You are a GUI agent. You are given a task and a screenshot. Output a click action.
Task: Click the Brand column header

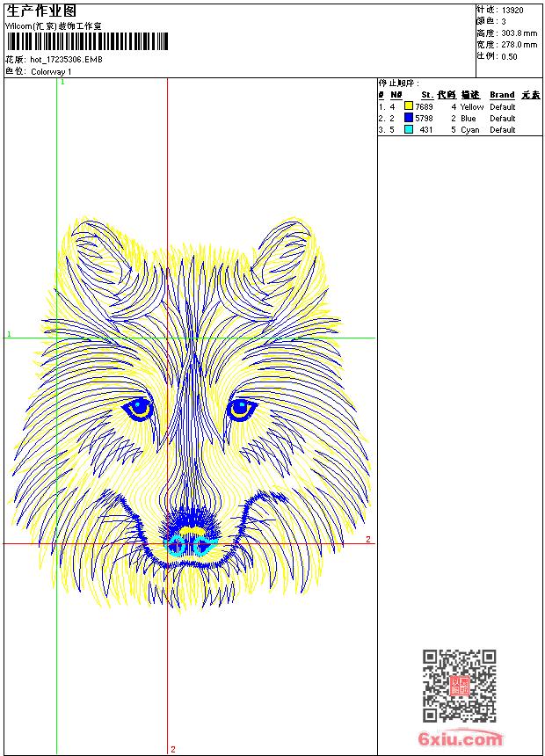[x=502, y=95]
